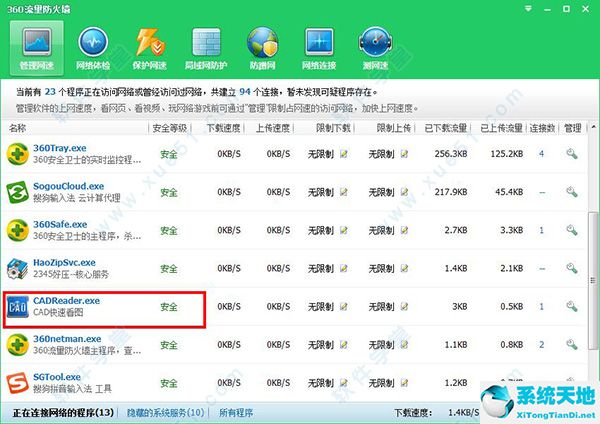Edit download limit for 360netman.exe
Screen dimensions: 600x424
pos(344,345)
